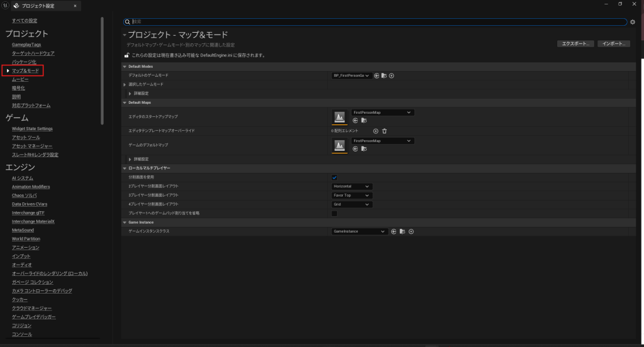Add an element to the editor template map overrides

(x=376, y=131)
